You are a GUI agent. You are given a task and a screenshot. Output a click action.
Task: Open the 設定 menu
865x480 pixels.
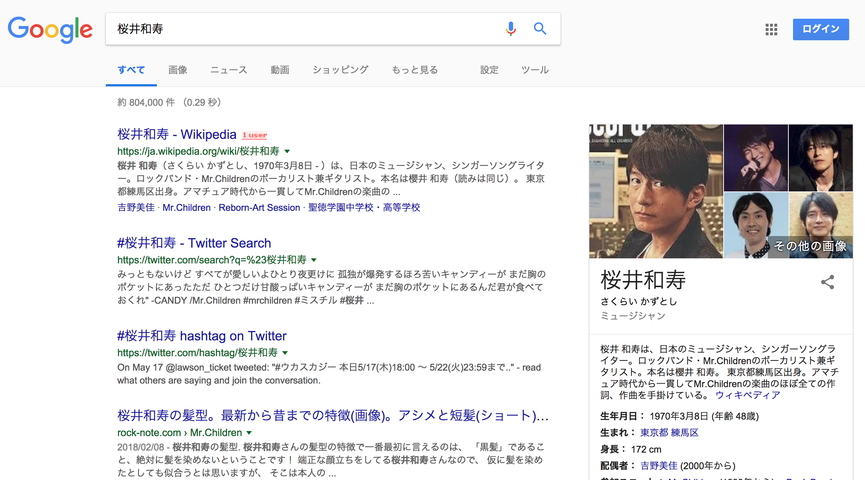coord(489,70)
